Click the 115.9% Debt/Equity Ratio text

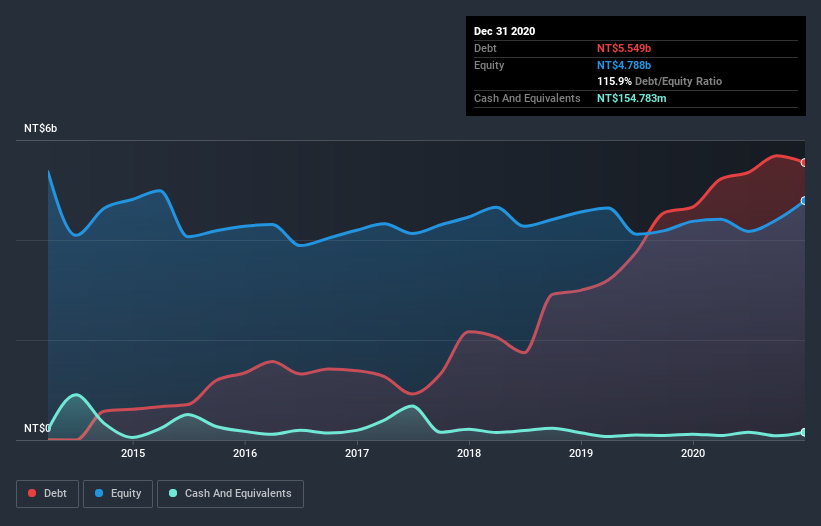pos(659,82)
